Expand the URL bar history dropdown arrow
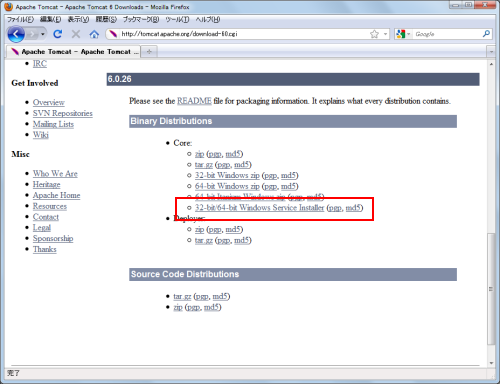The image size is (500, 384). 385,34
